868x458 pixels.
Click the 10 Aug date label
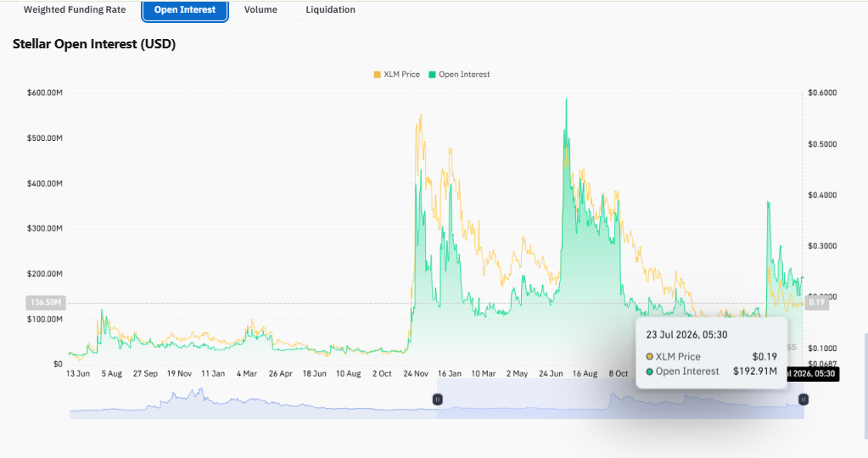[349, 374]
